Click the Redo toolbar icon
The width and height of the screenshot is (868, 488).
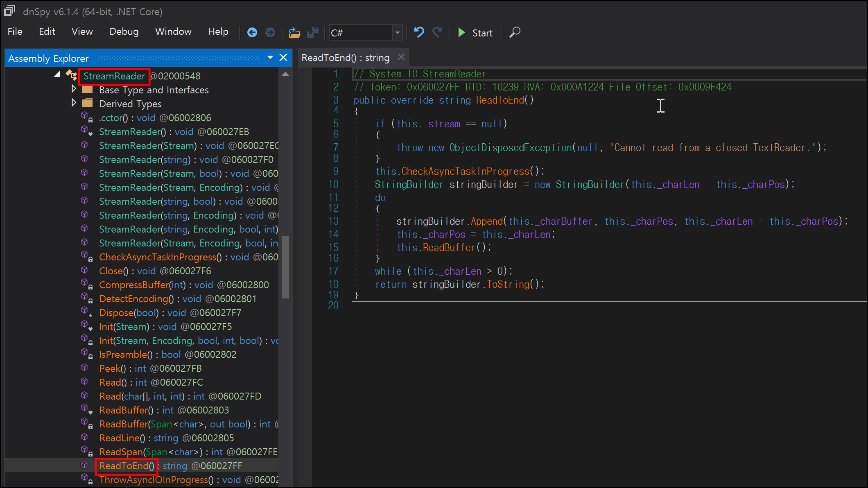(x=437, y=32)
